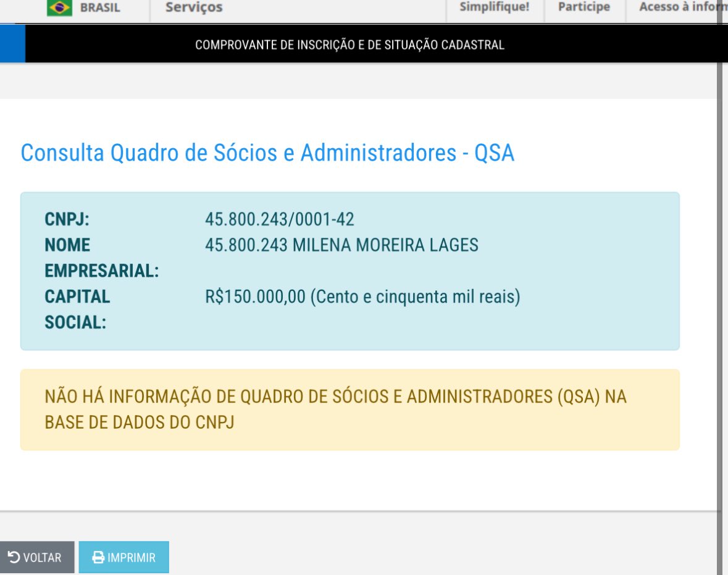The width and height of the screenshot is (728, 575).
Task: Click the NOME EMPRESARIAL: label
Action: click(102, 258)
